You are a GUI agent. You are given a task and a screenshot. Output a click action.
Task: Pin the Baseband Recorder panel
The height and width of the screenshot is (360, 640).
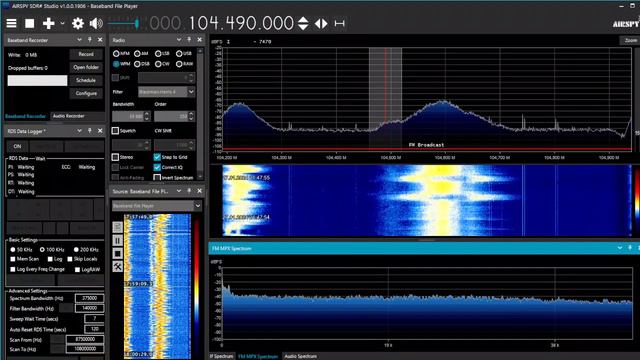90,40
